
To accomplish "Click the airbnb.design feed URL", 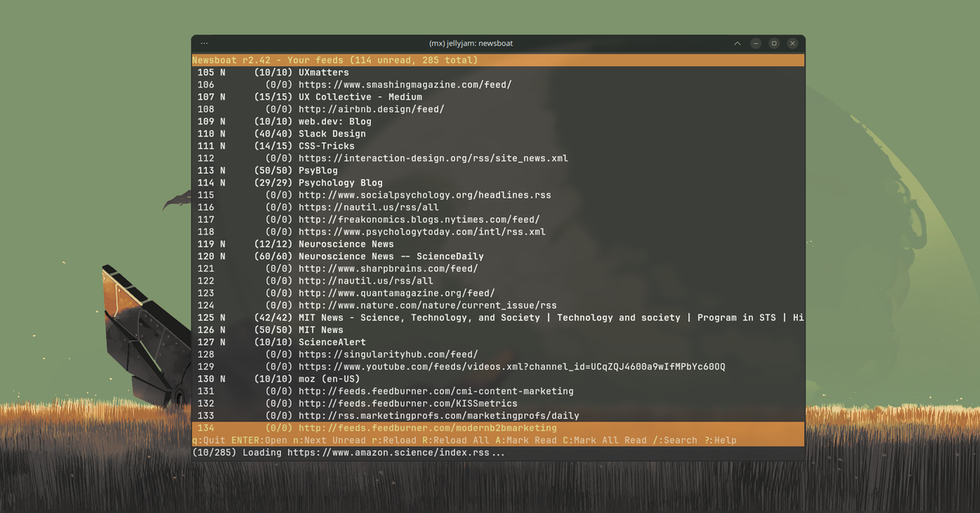I will coord(371,109).
